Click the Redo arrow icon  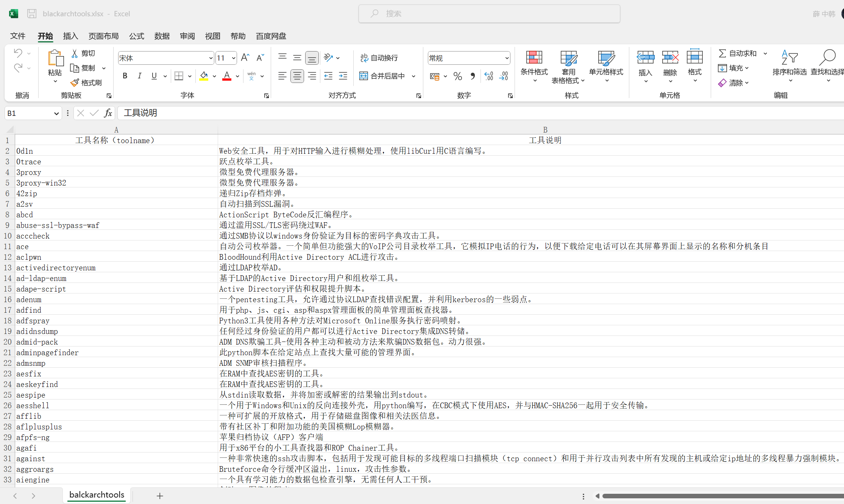point(18,68)
